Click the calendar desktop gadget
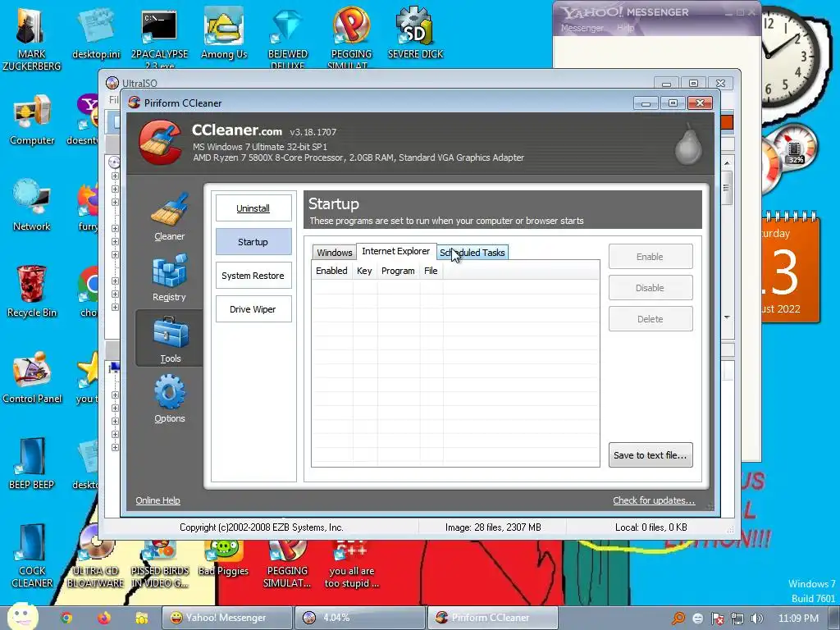 [790, 268]
